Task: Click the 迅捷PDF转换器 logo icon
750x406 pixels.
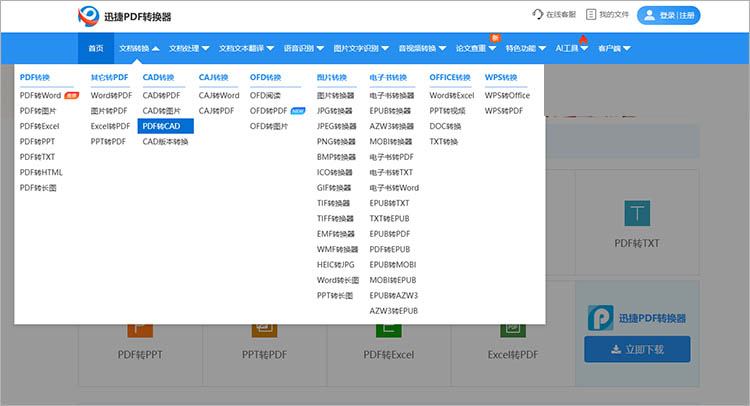Action: coord(88,16)
